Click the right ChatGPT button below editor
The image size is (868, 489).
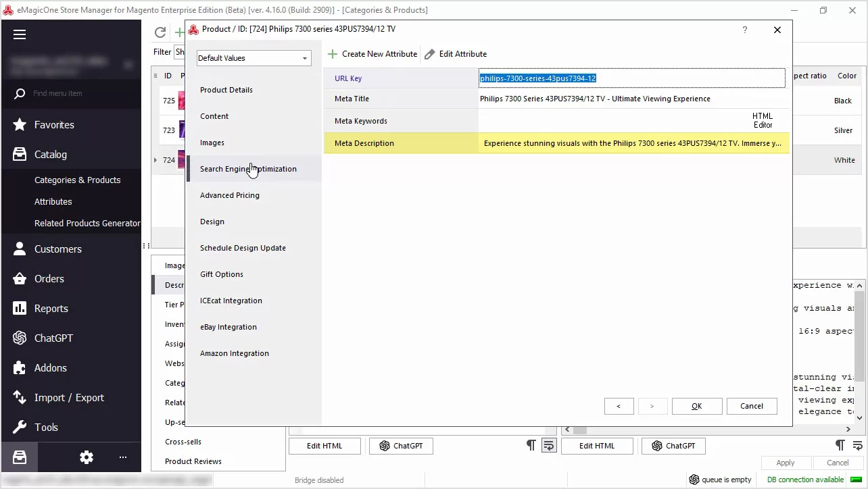point(673,446)
